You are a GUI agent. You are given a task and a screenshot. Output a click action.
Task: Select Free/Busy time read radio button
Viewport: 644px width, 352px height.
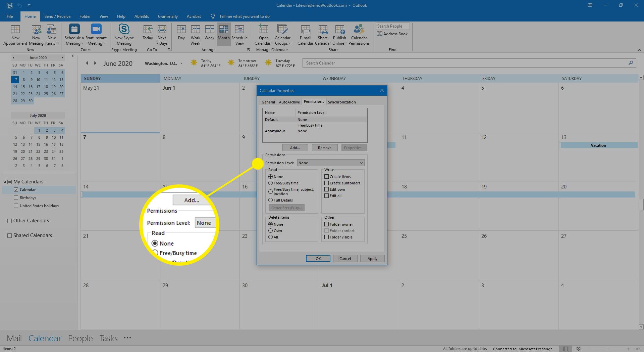[x=270, y=183]
